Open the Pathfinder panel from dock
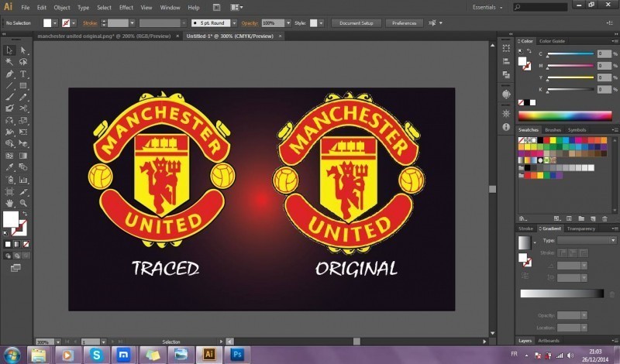This screenshot has height=364, width=620. [x=506, y=74]
